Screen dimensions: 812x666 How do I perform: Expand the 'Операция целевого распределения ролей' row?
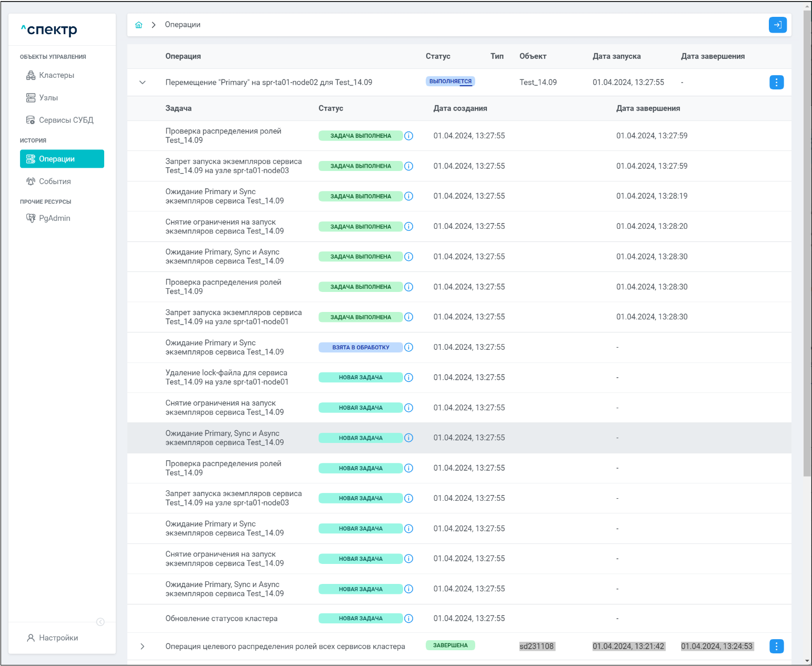coord(142,647)
